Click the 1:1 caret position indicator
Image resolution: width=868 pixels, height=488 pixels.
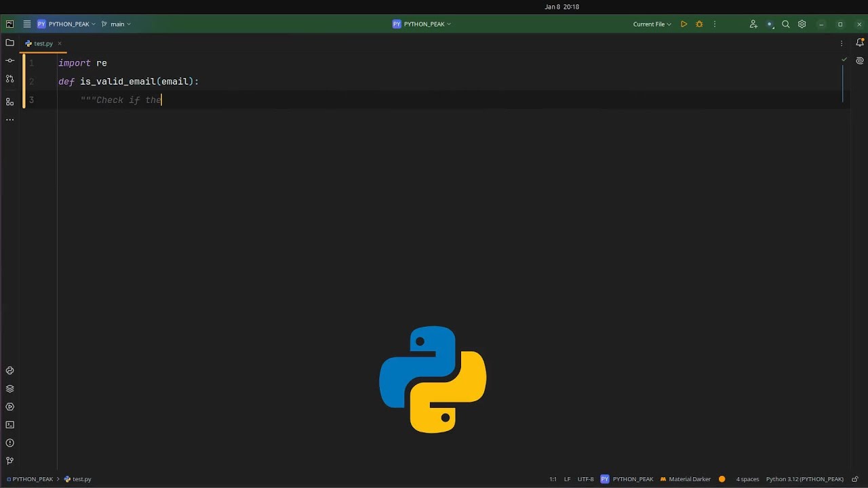(x=553, y=479)
